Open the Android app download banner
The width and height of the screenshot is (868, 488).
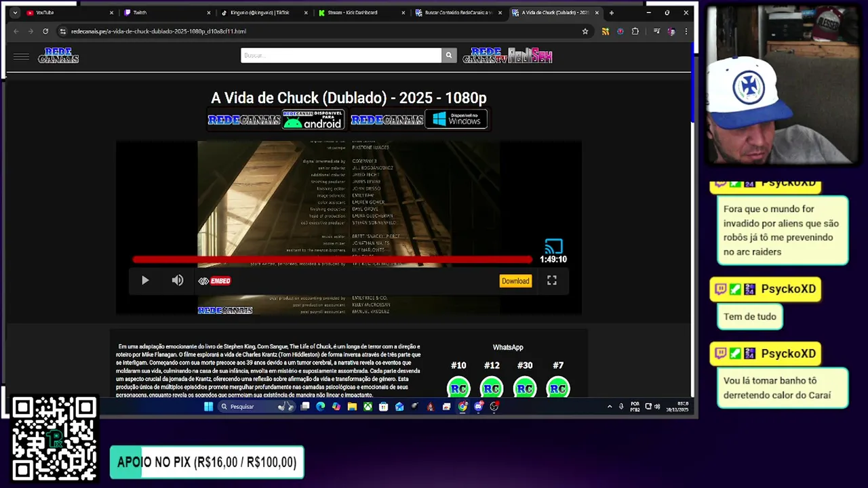(x=277, y=120)
